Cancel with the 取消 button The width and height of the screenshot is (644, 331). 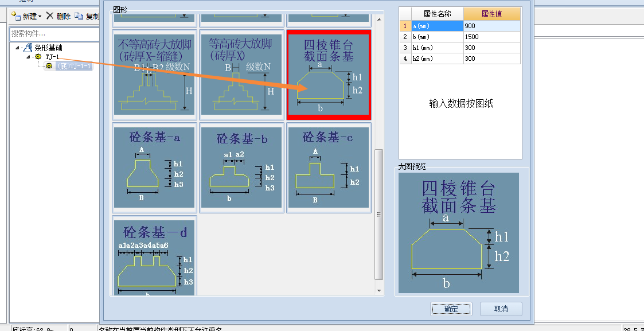(x=501, y=309)
